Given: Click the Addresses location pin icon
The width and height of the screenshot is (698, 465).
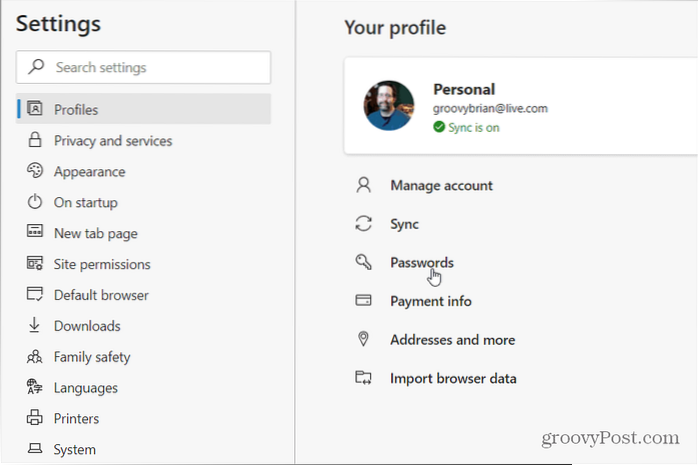Looking at the screenshot, I should coord(364,340).
